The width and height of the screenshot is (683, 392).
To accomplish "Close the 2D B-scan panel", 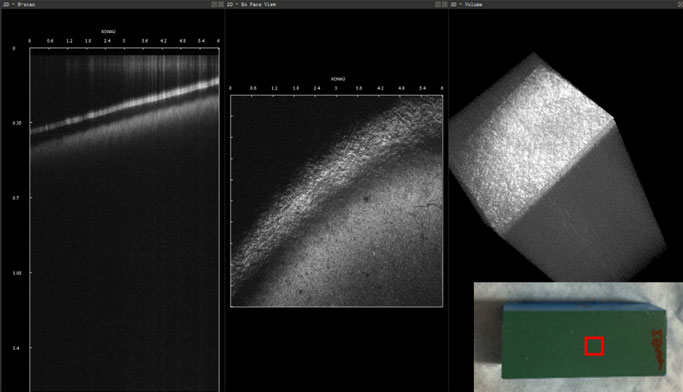I will click(x=221, y=4).
